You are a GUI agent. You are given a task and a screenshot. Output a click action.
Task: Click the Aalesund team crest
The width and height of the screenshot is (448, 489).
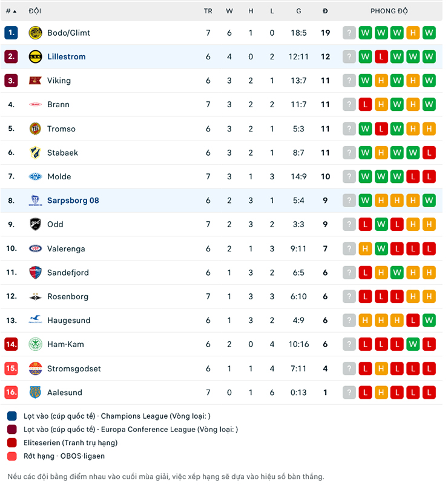(x=36, y=392)
